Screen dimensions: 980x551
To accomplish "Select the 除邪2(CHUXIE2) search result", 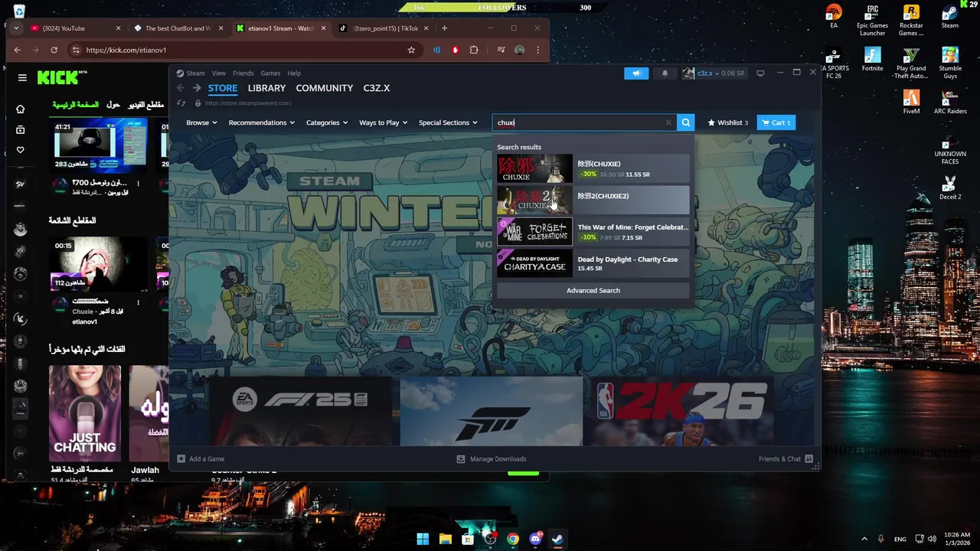I will 593,201.
